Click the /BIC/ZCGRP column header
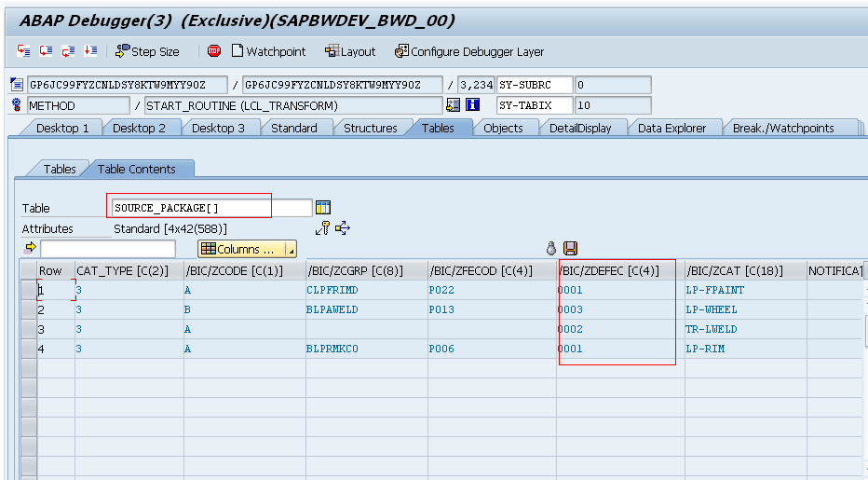This screenshot has width=868, height=480. point(366,270)
